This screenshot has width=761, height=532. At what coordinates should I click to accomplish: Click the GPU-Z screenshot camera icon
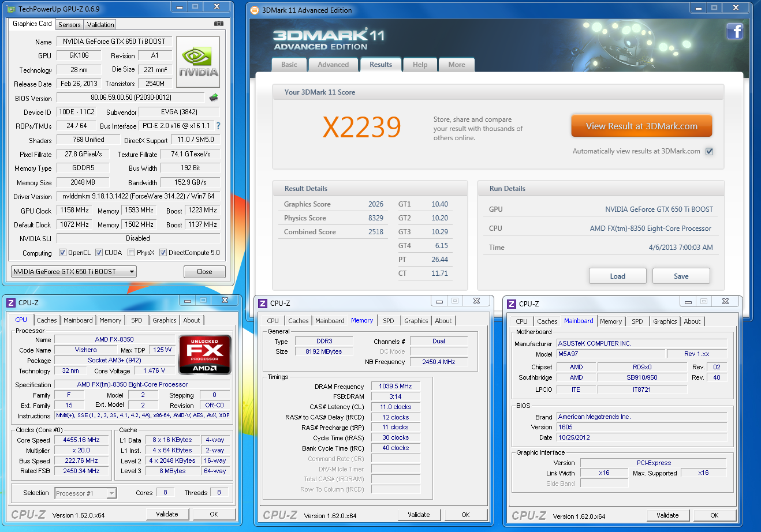coord(219,24)
